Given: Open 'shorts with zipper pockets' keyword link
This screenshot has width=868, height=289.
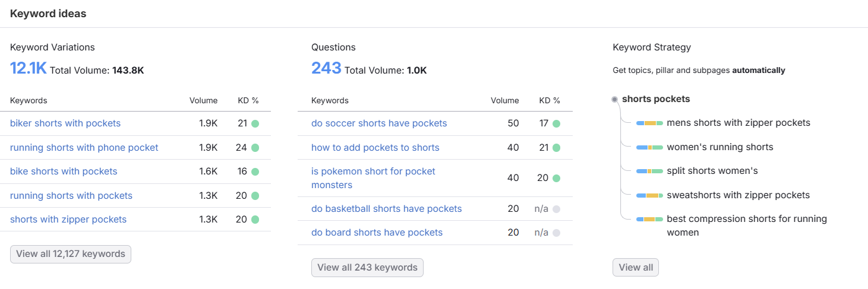Looking at the screenshot, I should pyautogui.click(x=68, y=220).
